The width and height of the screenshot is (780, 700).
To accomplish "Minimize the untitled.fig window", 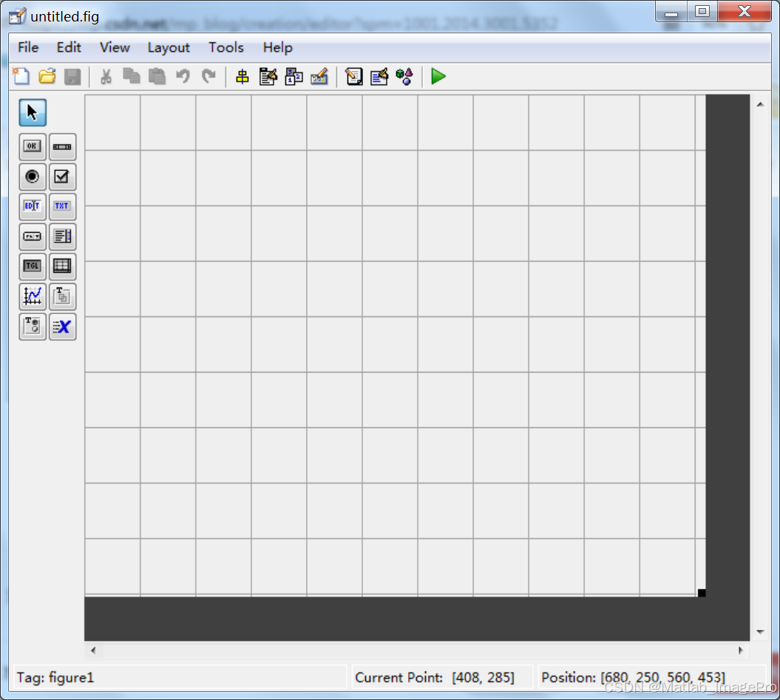I will [671, 11].
